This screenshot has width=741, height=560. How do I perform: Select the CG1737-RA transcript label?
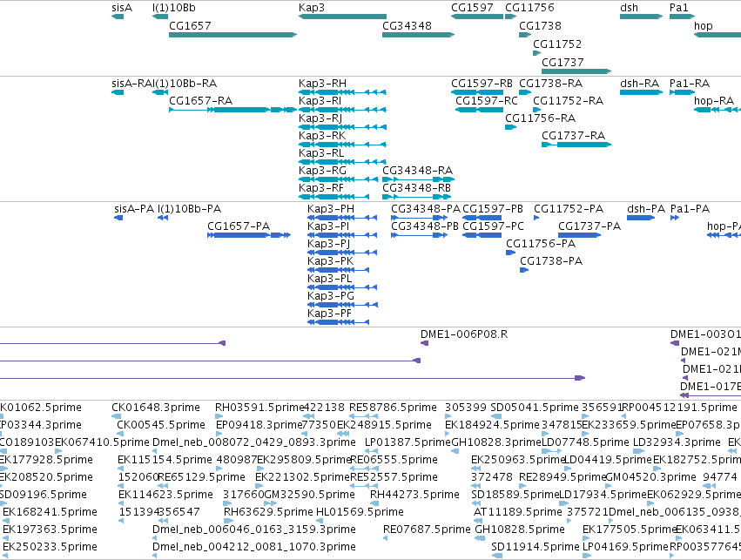click(x=573, y=136)
